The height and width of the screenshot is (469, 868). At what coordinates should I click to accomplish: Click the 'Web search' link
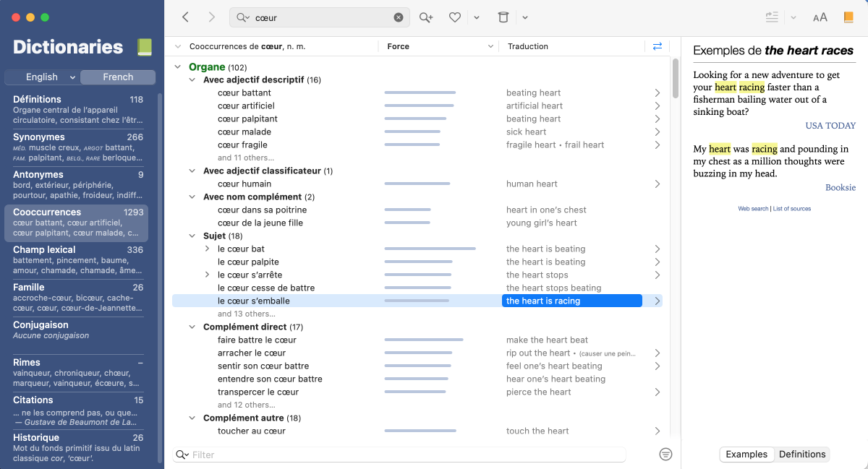753,209
